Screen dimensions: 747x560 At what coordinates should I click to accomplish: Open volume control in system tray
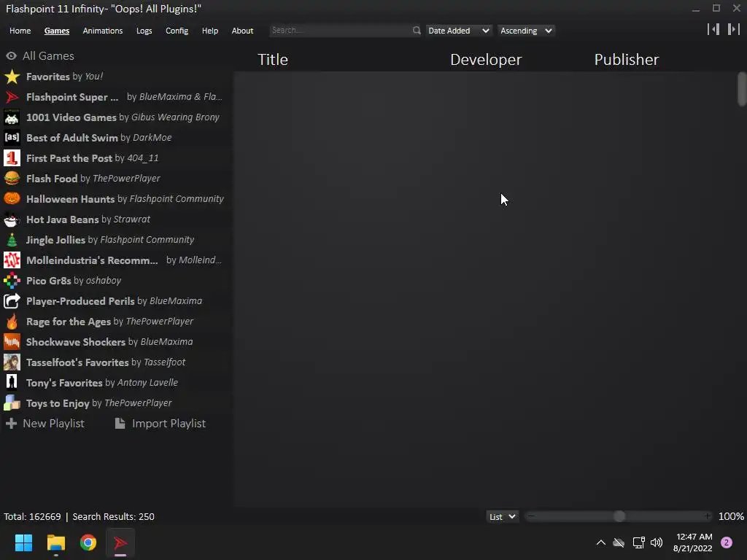pos(657,542)
